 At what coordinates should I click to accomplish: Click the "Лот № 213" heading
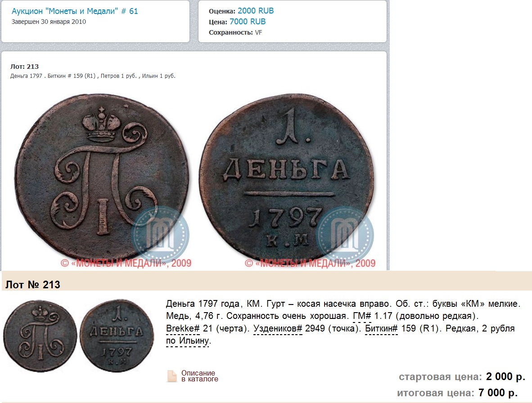pyautogui.click(x=33, y=285)
